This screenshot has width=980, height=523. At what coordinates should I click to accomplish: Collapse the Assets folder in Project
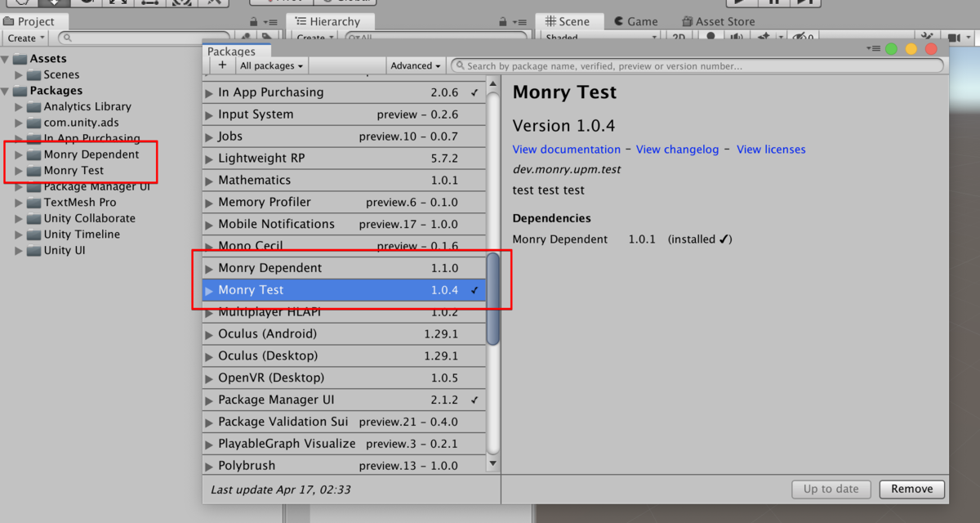[x=6, y=59]
